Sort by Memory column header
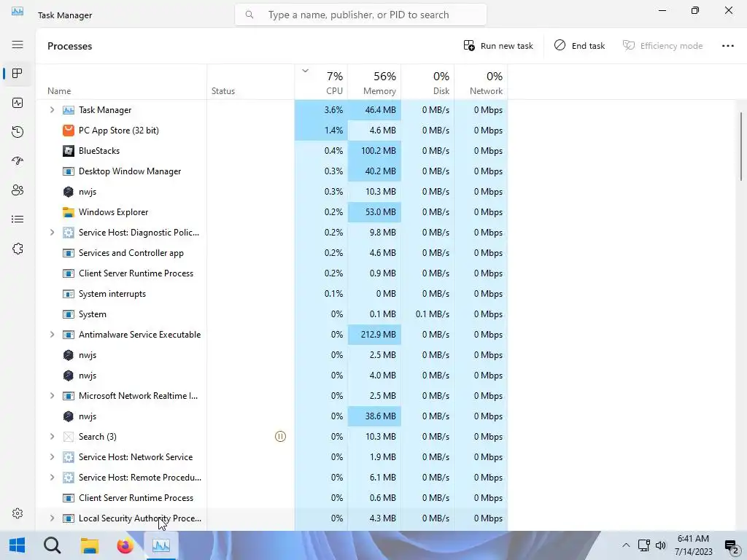 [374, 82]
